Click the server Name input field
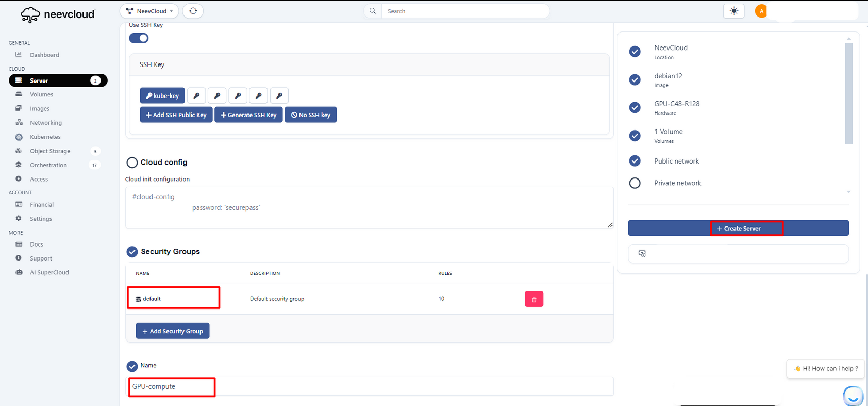Screen dimensions: 868x406 [x=369, y=386]
